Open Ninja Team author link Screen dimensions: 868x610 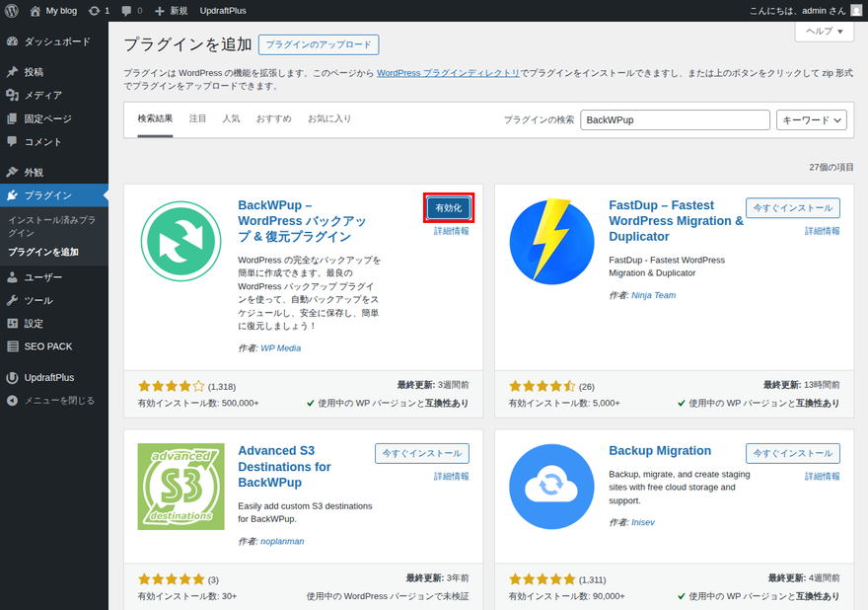coord(653,295)
